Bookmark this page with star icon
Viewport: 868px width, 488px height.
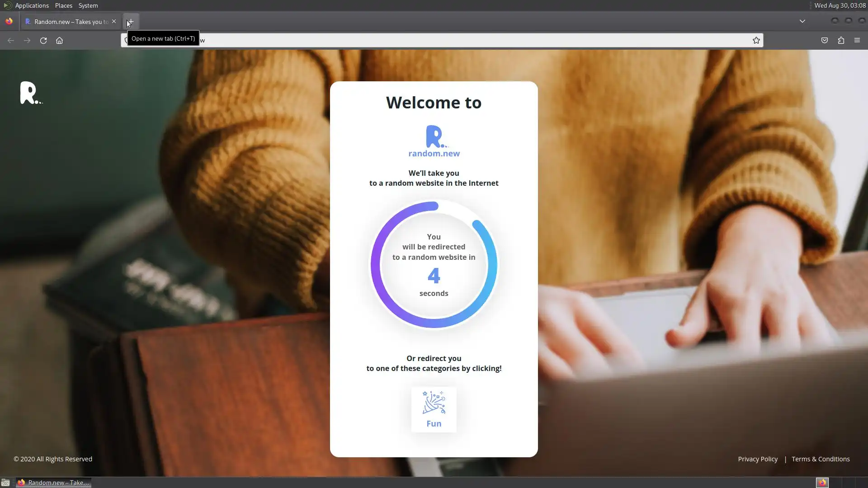[756, 41]
